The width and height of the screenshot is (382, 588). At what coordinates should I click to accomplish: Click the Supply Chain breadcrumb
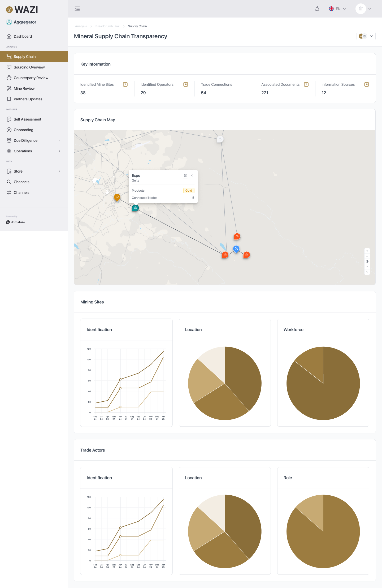coord(137,26)
